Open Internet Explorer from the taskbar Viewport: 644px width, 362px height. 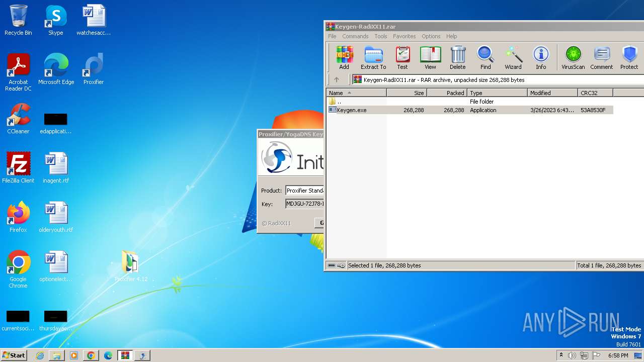click(x=40, y=355)
